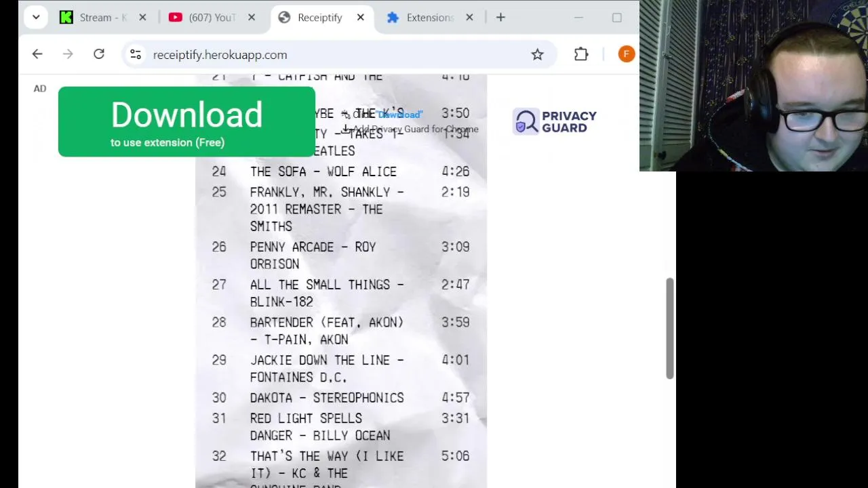The height and width of the screenshot is (488, 868).
Task: Click Dakota - Stereophonics track
Action: click(x=327, y=398)
